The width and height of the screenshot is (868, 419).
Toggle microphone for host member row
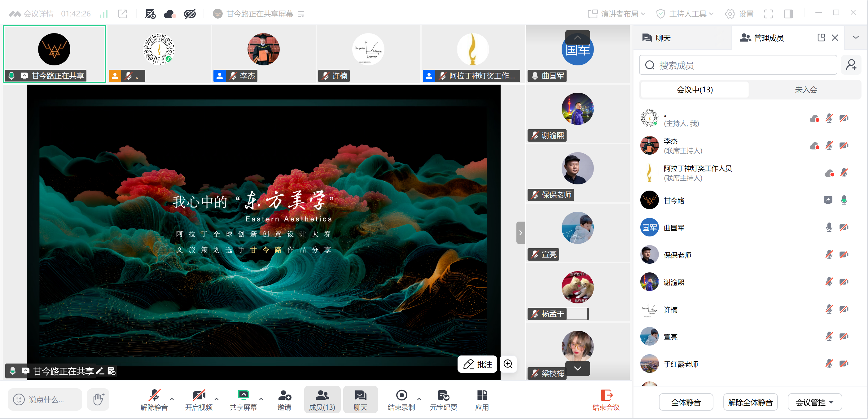[x=829, y=118]
